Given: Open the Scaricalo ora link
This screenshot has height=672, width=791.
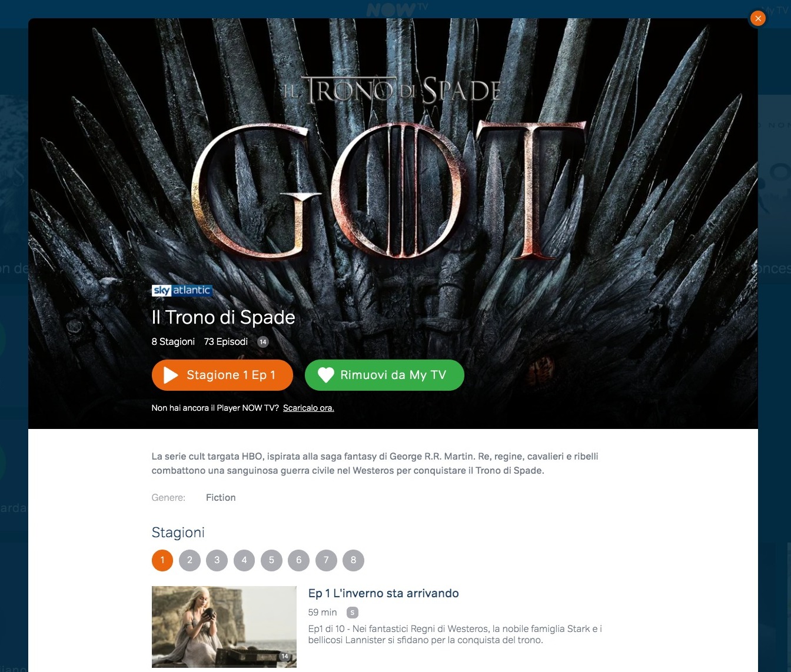Looking at the screenshot, I should click(x=308, y=408).
